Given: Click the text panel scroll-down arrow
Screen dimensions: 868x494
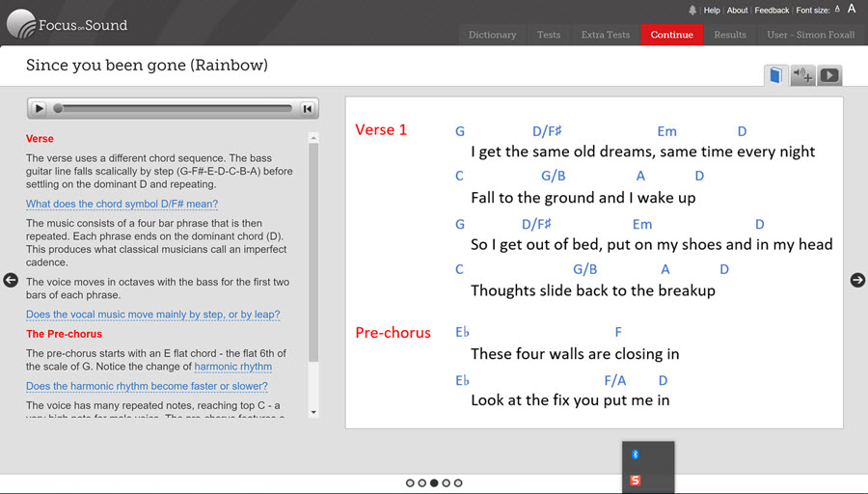Looking at the screenshot, I should point(313,412).
